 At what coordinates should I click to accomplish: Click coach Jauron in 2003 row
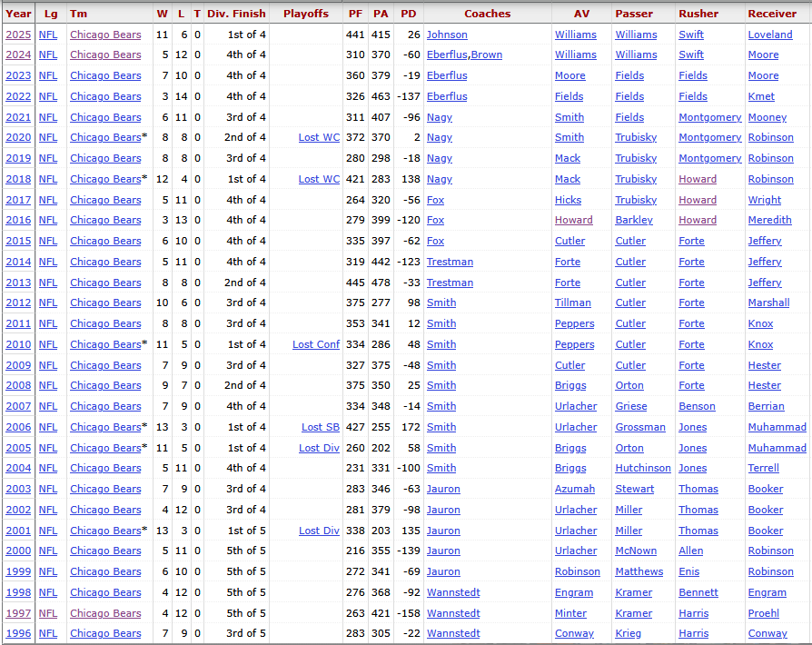[x=443, y=489]
